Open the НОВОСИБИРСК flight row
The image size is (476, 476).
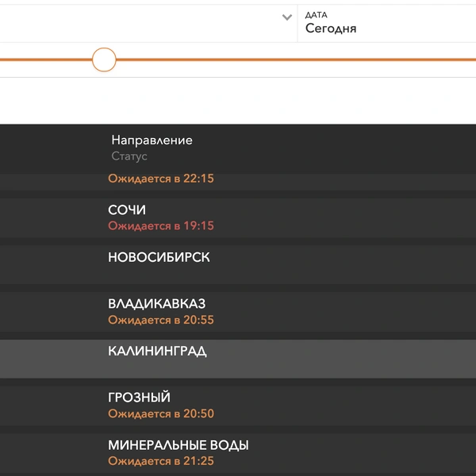(238, 265)
